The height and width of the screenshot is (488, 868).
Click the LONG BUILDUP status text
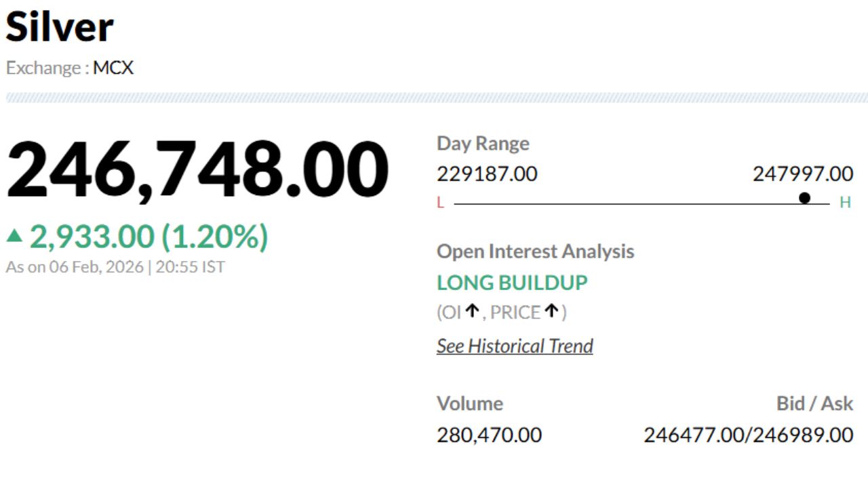pos(512,282)
